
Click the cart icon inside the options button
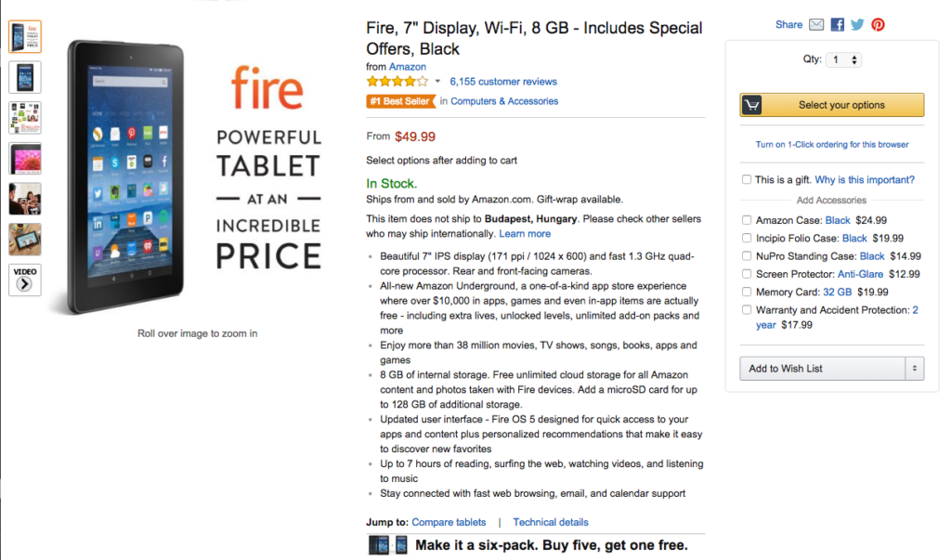751,105
